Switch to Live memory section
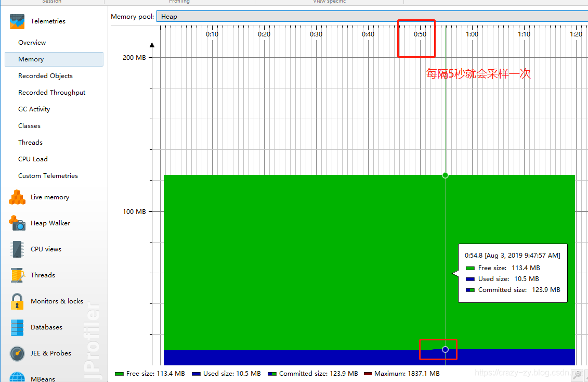The image size is (588, 382). click(50, 197)
